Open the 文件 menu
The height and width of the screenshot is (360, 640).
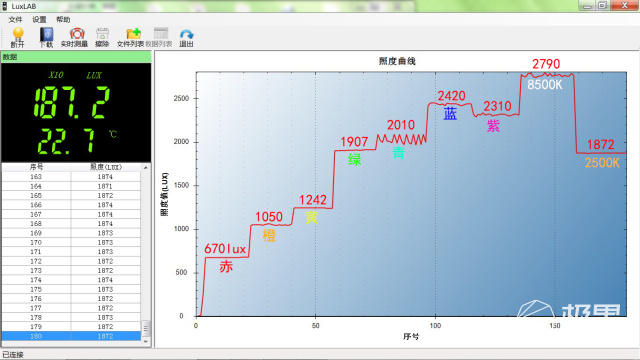click(x=15, y=20)
